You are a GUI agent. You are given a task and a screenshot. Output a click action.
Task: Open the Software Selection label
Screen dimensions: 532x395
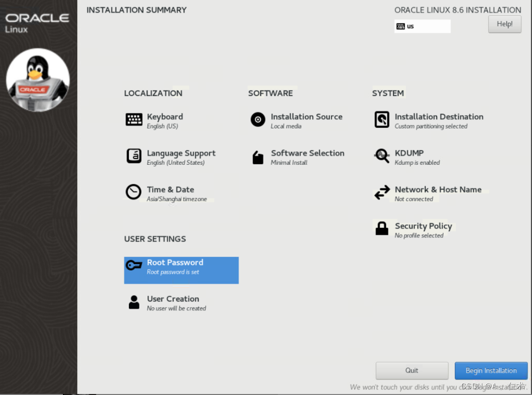coord(307,153)
